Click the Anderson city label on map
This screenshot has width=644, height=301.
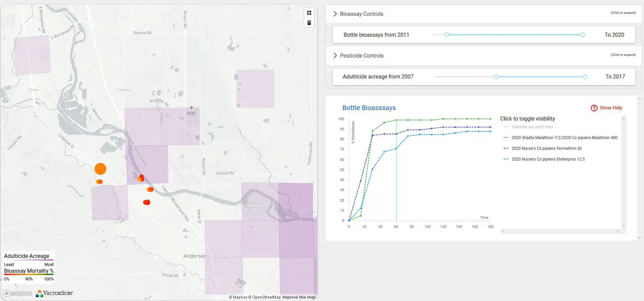click(x=195, y=256)
